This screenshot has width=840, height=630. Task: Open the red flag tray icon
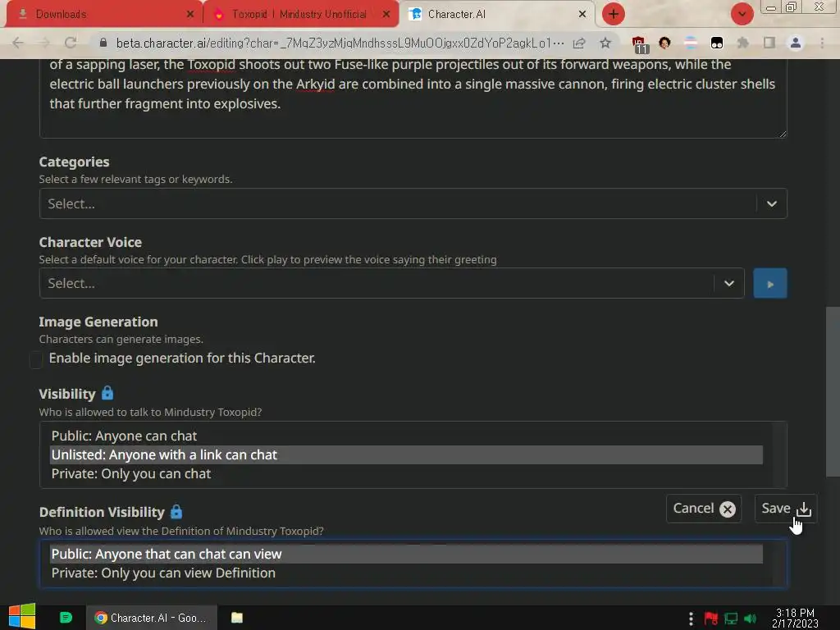tap(711, 619)
